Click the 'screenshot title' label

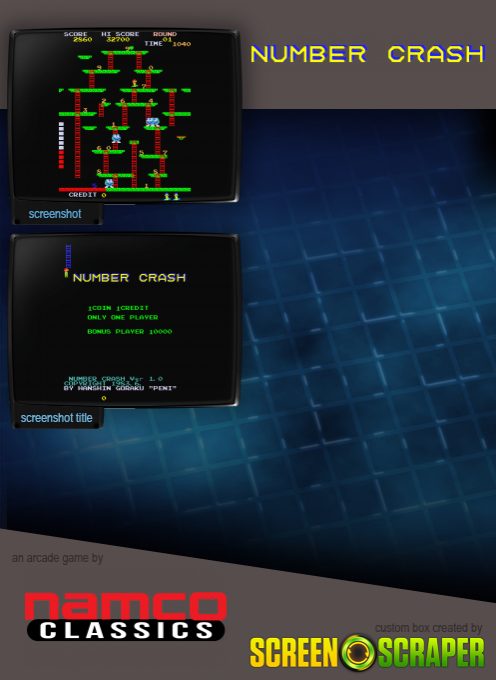pyautogui.click(x=56, y=418)
